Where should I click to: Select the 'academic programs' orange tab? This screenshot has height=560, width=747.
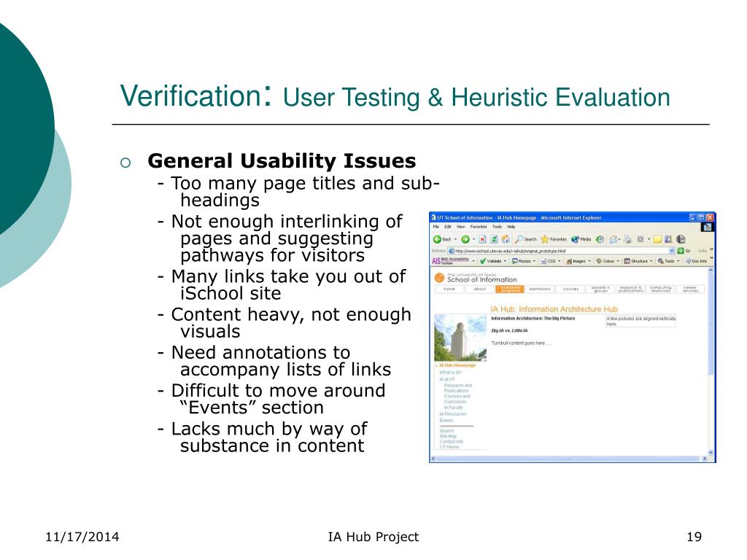click(510, 289)
